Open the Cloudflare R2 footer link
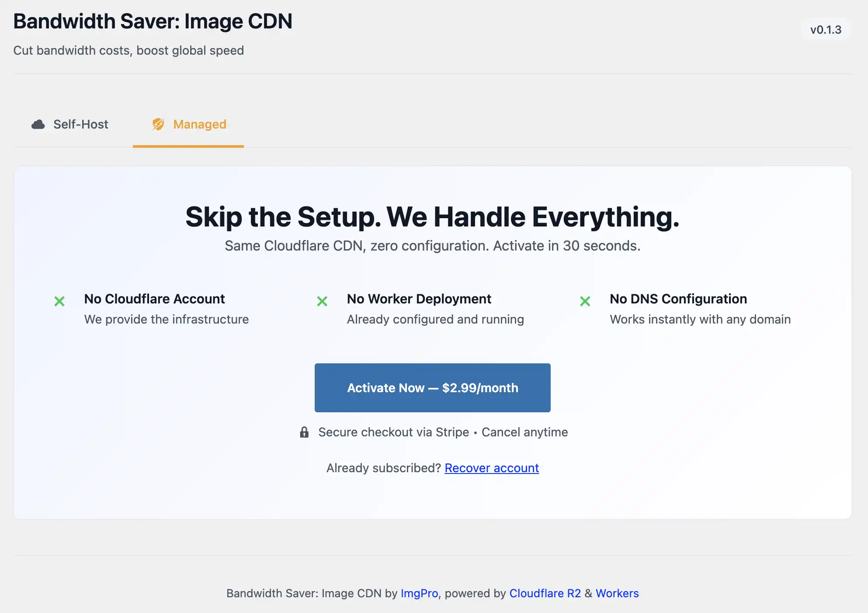The height and width of the screenshot is (613, 868). pos(545,593)
